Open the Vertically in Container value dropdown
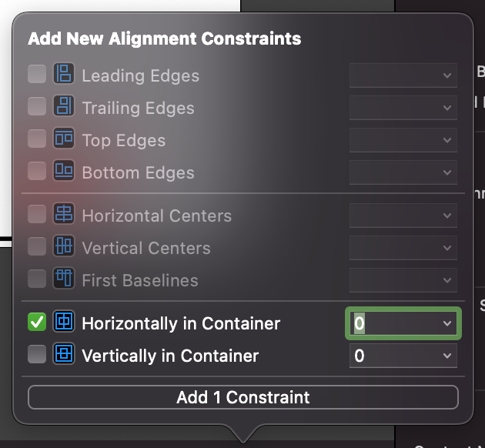Image resolution: width=485 pixels, height=448 pixels. coord(447,356)
